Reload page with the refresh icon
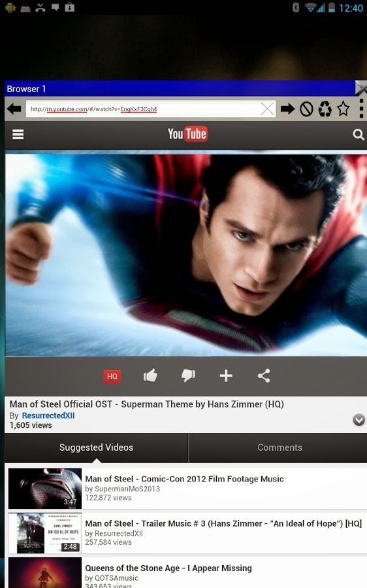Viewport: 367px width, 588px height. point(325,109)
